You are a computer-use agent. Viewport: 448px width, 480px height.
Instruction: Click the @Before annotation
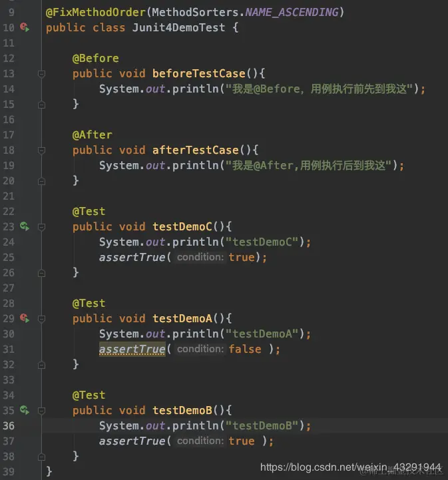click(x=95, y=58)
